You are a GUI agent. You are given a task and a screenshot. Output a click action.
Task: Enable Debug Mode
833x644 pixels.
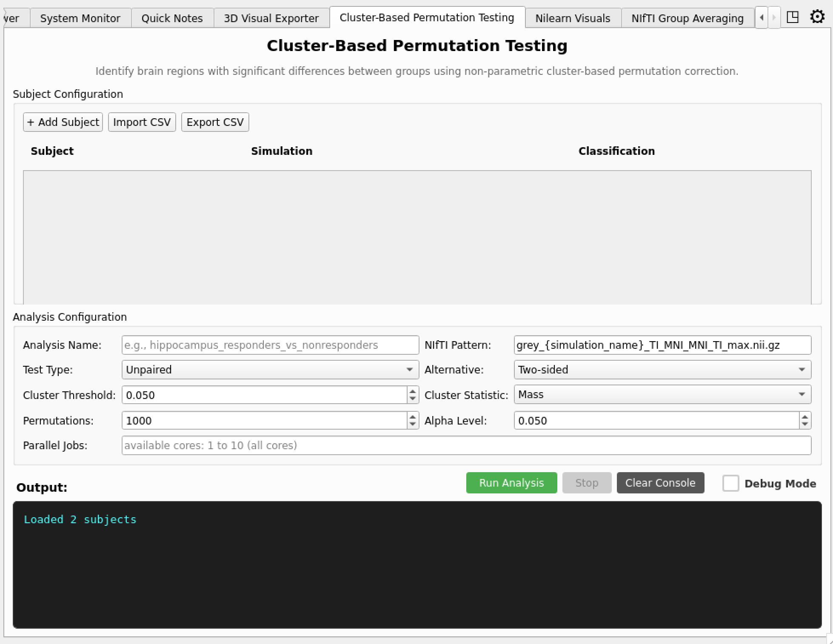(731, 483)
